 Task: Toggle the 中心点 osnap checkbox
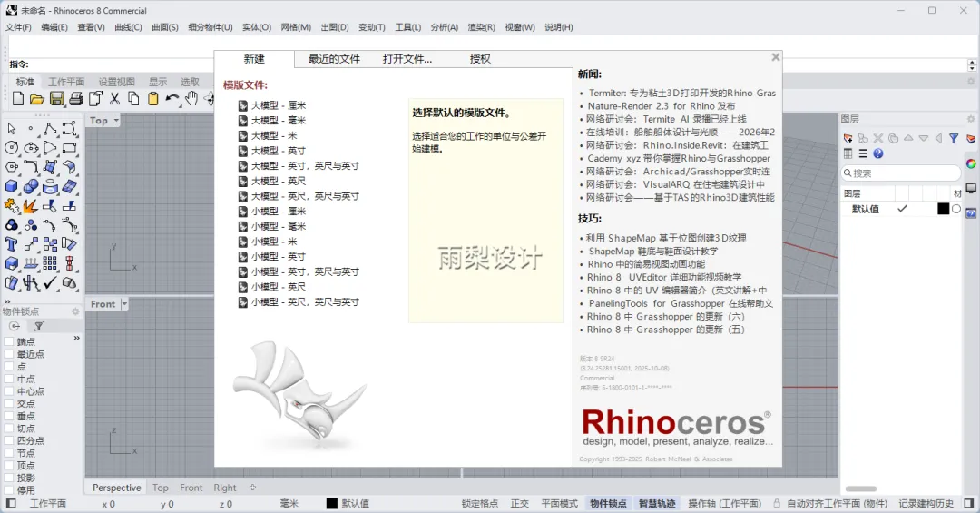coord(9,391)
